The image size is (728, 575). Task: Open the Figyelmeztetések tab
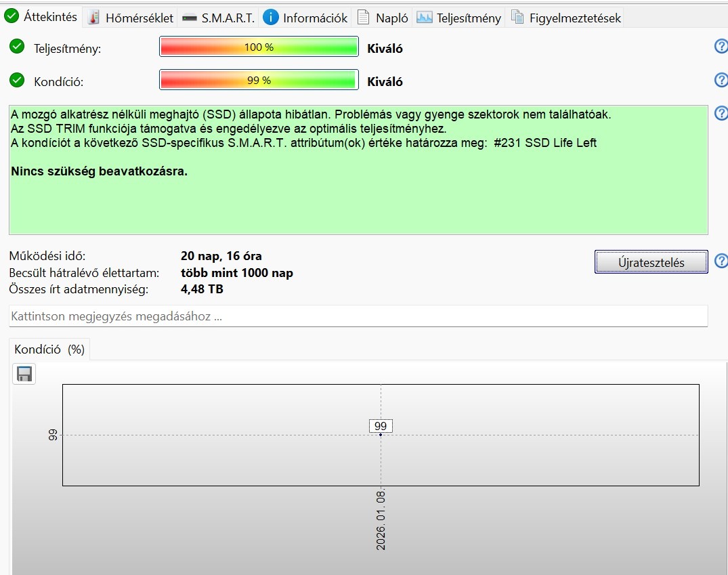click(566, 18)
